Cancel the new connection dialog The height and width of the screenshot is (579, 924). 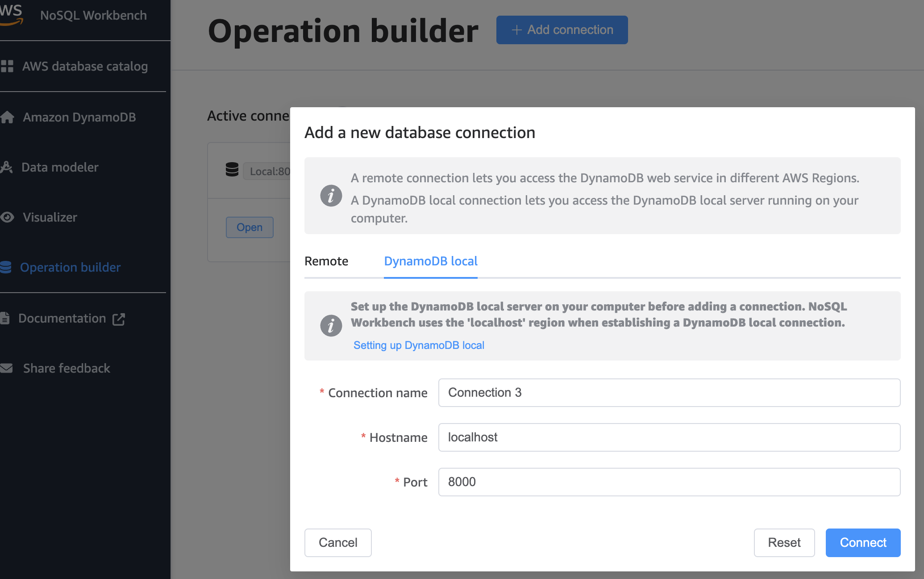pos(338,543)
